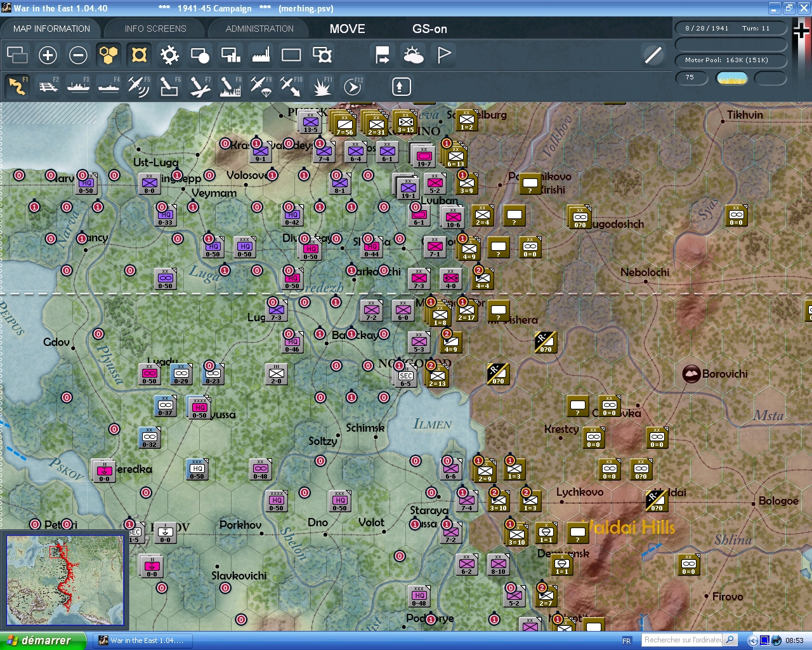
Task: Select the F4 ship mode tool
Action: (108, 86)
